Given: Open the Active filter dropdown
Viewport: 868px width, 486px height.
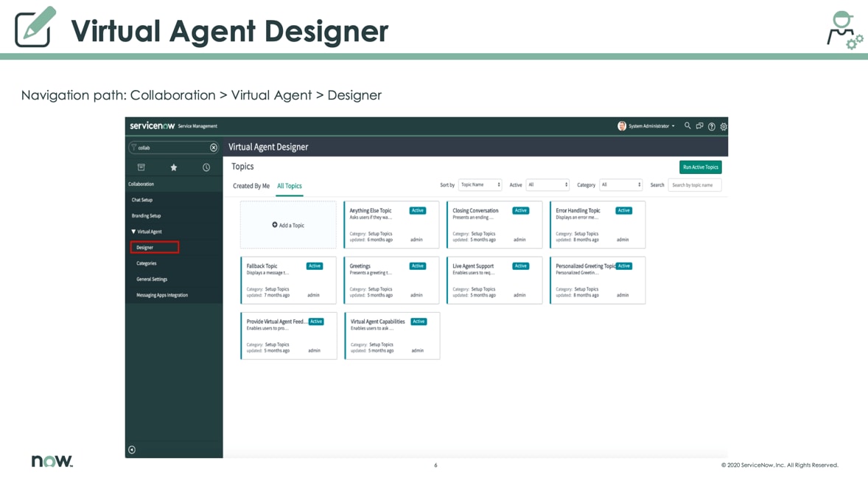Looking at the screenshot, I should click(547, 185).
